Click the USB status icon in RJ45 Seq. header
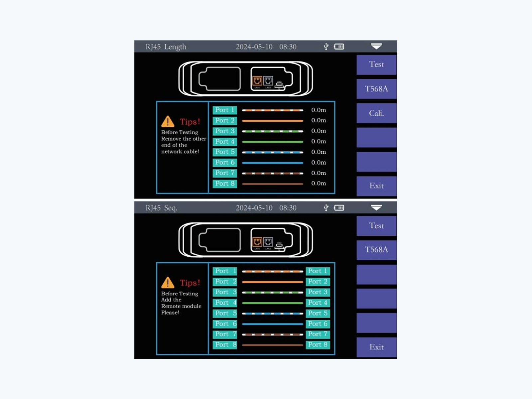The width and height of the screenshot is (532, 399). (326, 208)
